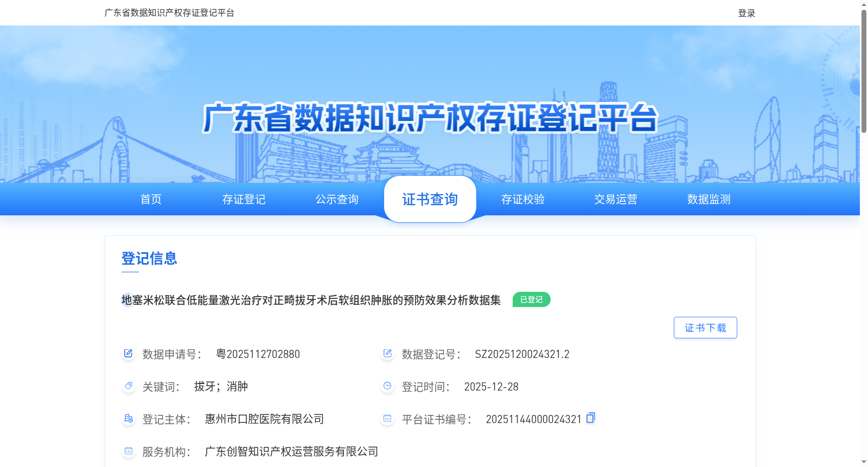Click the clock icon beside 登记时间

[387, 386]
